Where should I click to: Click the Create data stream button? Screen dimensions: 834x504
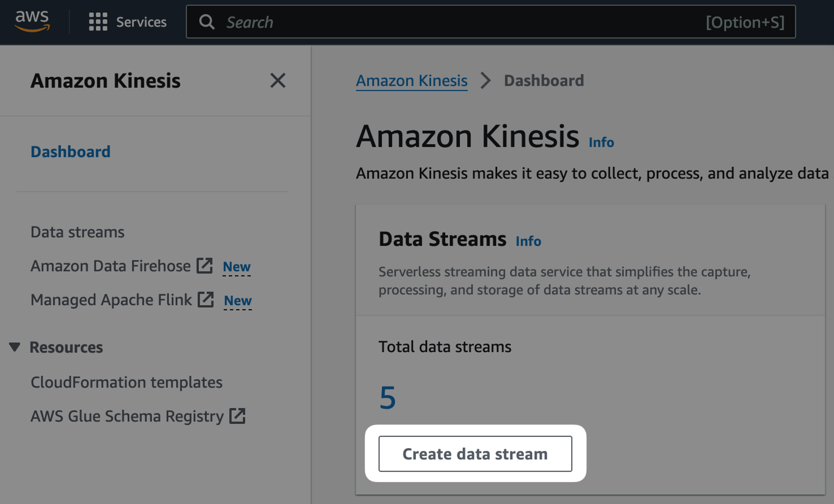475,454
